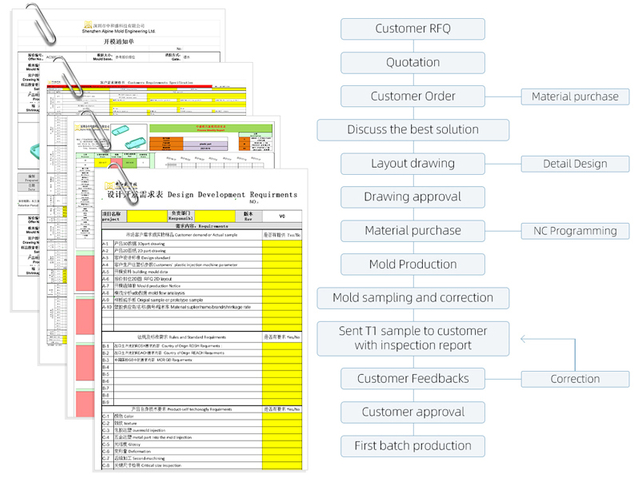Select the Customer RFQ step
Image resolution: width=640 pixels, height=480 pixels.
coord(412,28)
